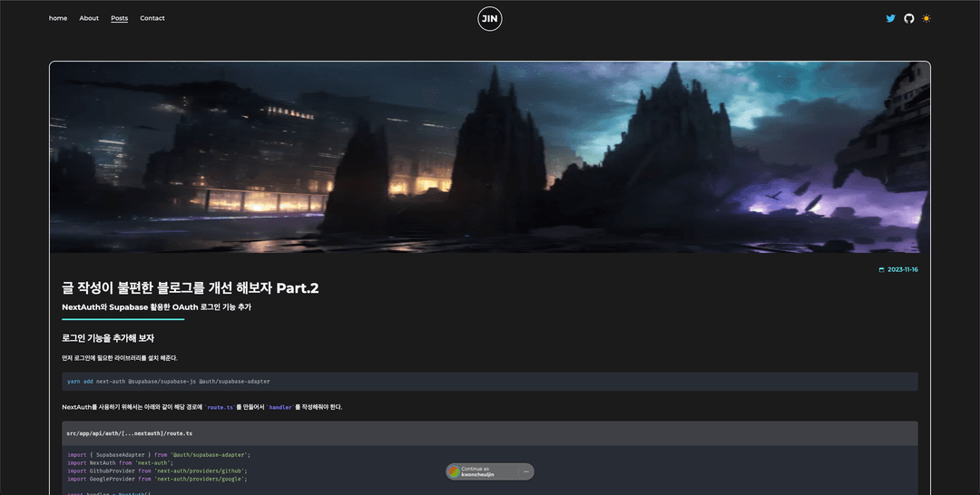Open the GitHub profile icon
Viewport: 980px width, 495px height.
coord(908,18)
